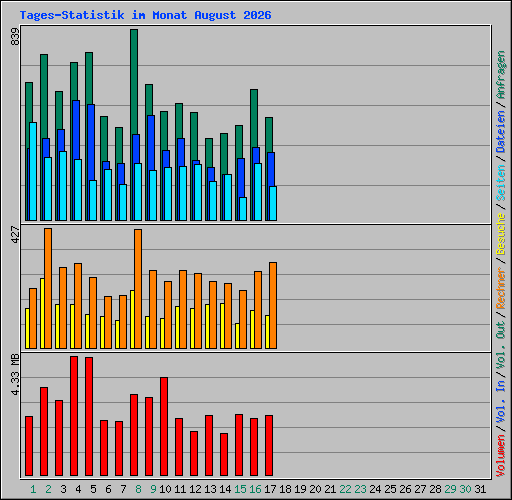Click day label '12' on the x-axis
The height and width of the screenshot is (500, 512).
point(195,489)
